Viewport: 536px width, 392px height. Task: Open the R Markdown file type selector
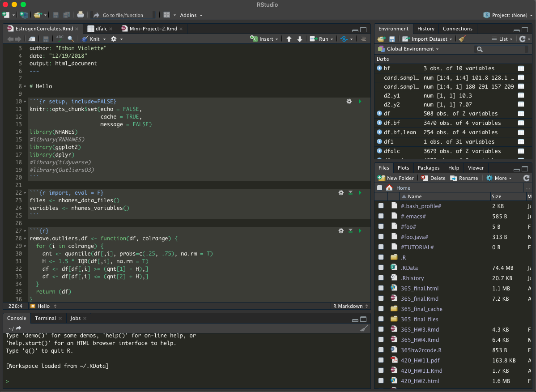pyautogui.click(x=350, y=306)
